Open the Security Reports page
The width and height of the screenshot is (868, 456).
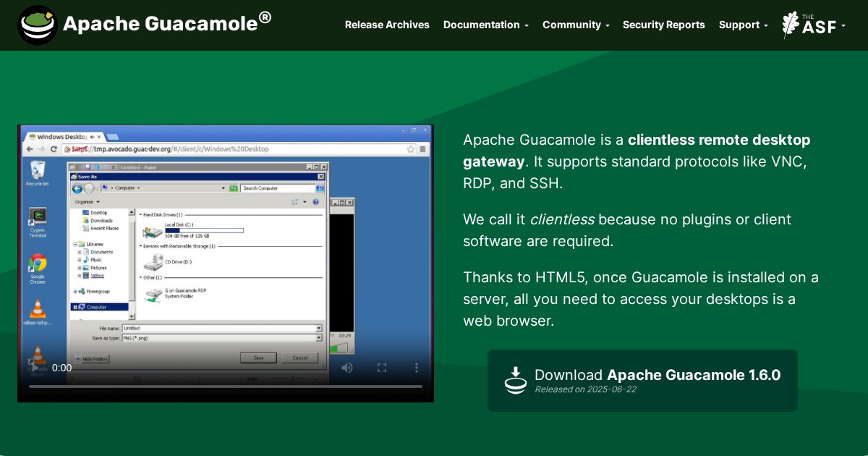coord(663,25)
